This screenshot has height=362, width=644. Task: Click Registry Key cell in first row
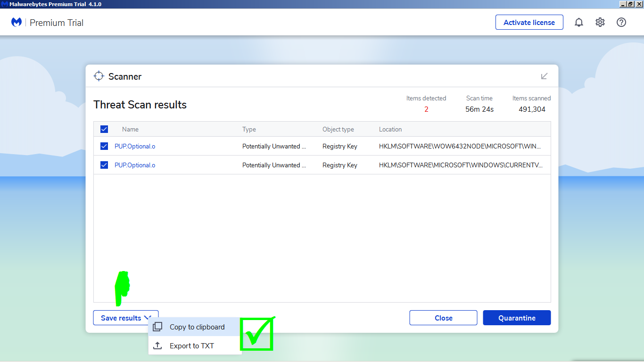[340, 146]
